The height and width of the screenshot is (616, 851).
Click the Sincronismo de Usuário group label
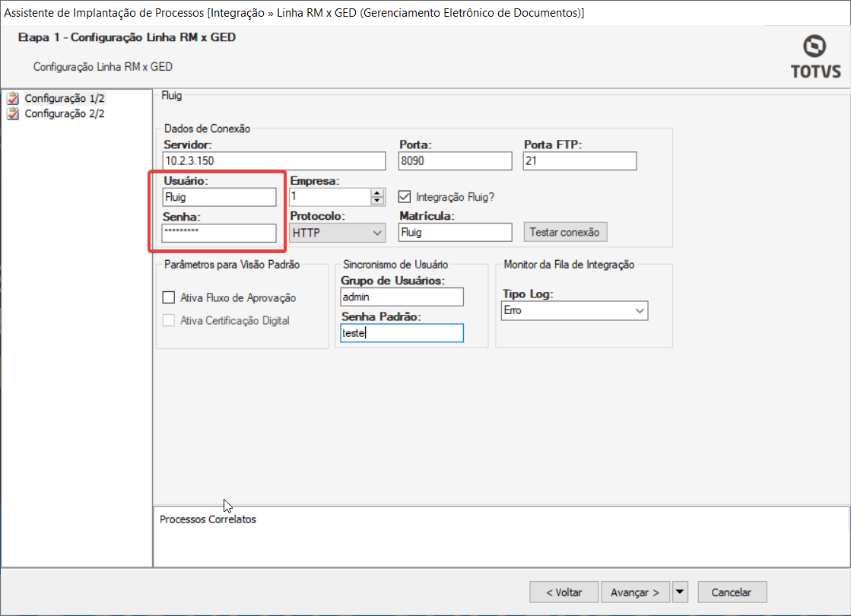(x=395, y=265)
